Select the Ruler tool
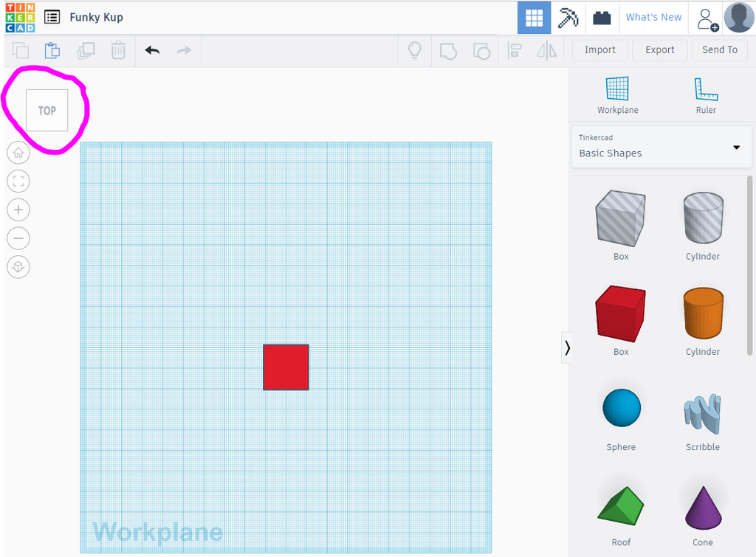The height and width of the screenshot is (557, 756). tap(706, 95)
